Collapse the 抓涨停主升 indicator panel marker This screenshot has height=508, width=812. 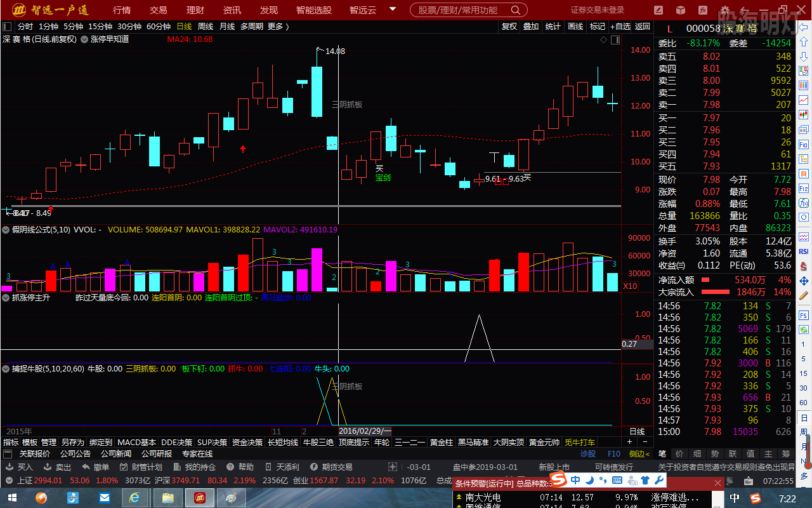6,297
